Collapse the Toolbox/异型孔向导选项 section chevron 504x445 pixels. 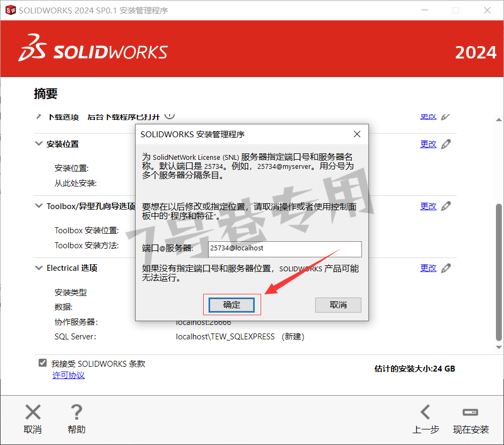[39, 206]
